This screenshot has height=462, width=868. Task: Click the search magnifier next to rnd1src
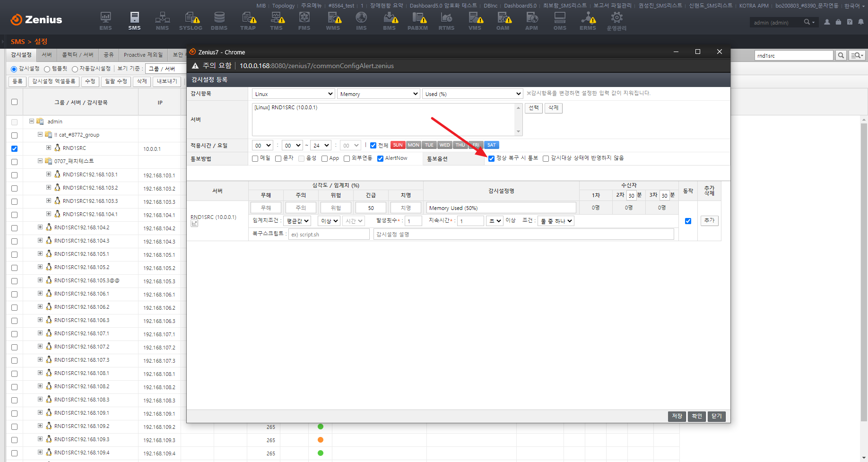click(841, 56)
